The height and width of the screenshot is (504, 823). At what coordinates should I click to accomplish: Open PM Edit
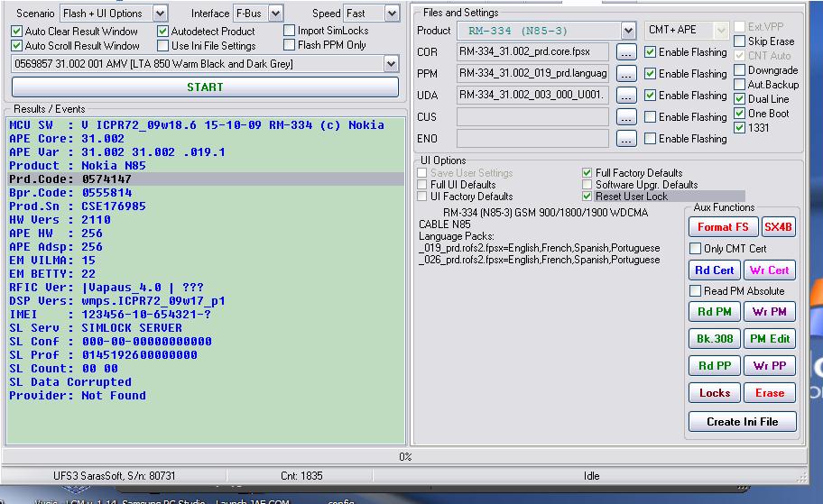(x=769, y=339)
